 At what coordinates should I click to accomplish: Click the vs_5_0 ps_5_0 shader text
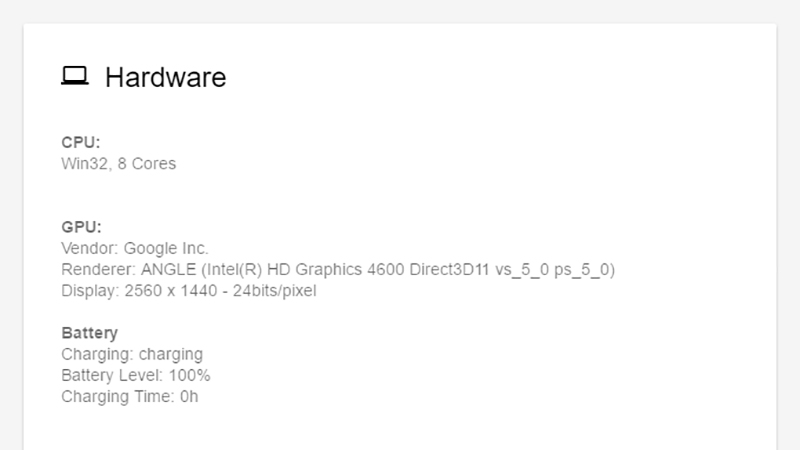click(555, 270)
